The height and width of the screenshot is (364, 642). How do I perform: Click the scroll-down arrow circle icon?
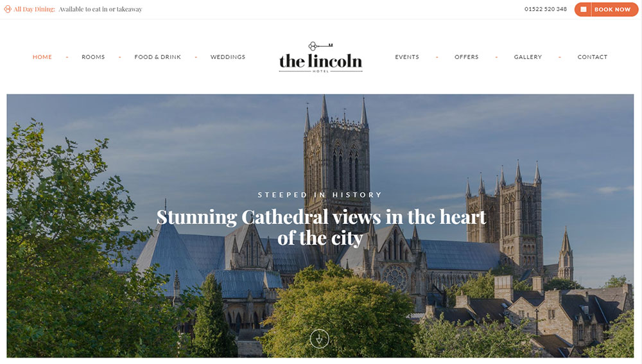click(319, 339)
